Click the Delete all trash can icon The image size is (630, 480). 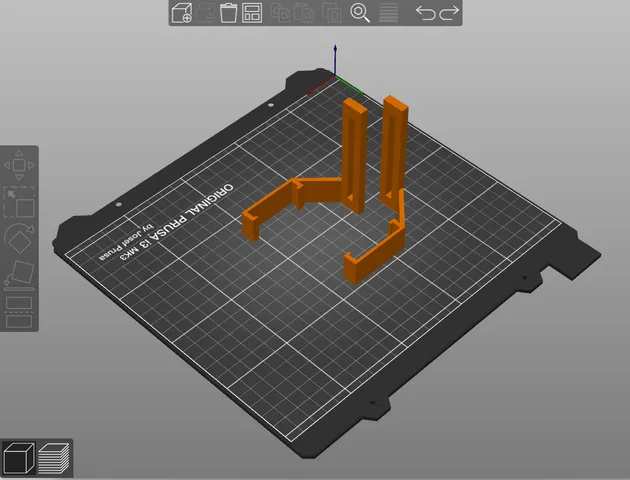[228, 13]
